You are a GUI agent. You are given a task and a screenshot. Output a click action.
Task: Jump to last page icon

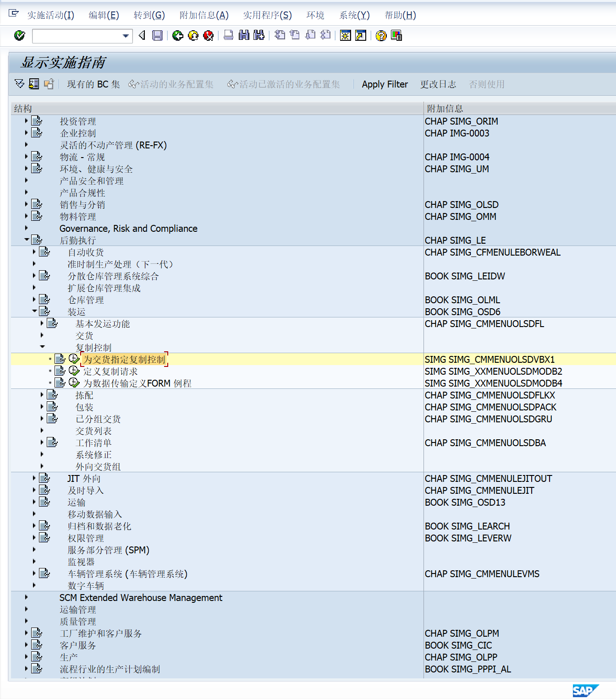[x=325, y=36]
